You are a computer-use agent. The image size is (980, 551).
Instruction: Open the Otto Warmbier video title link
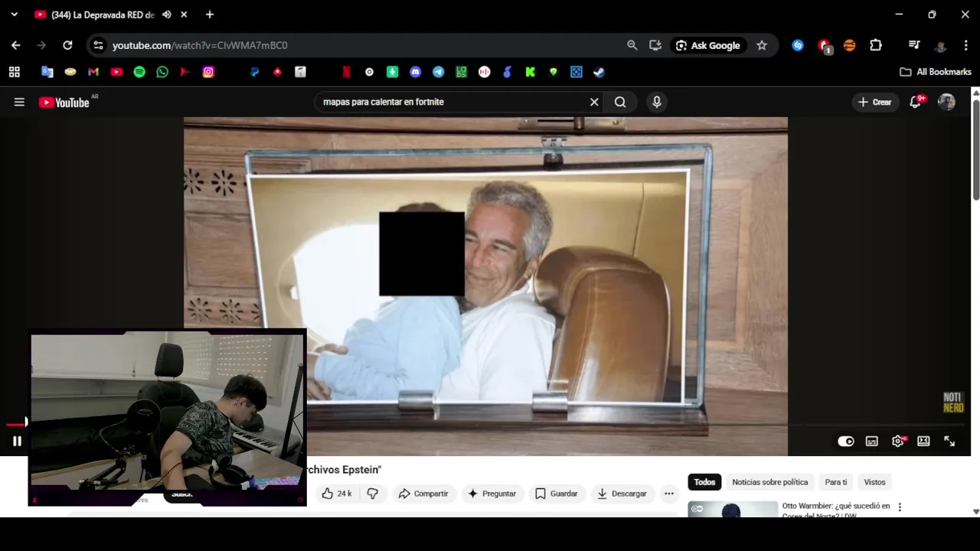coord(836,510)
